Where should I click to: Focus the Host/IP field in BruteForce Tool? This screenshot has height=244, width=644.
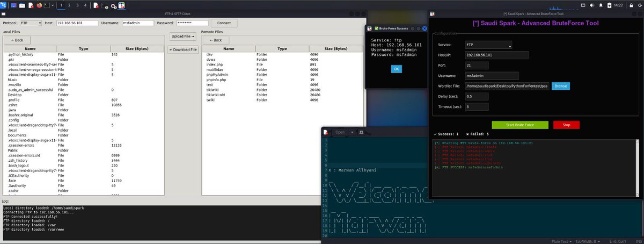[x=497, y=55]
